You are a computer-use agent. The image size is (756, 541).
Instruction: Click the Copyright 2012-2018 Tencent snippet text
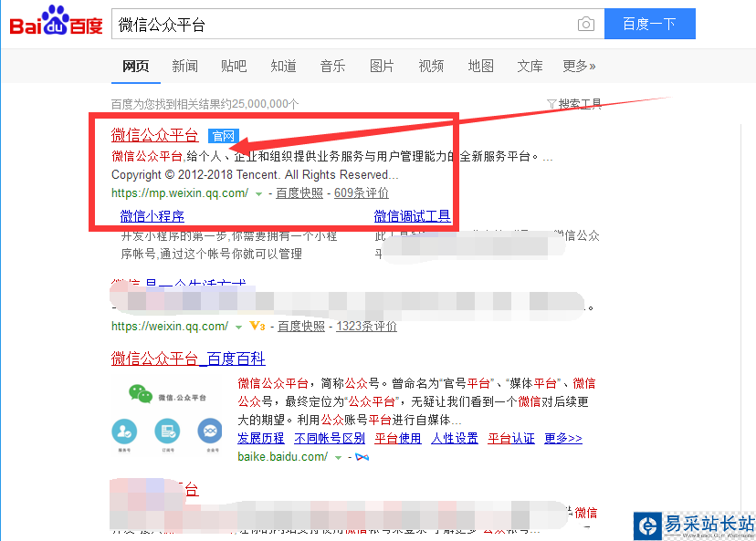coord(255,175)
